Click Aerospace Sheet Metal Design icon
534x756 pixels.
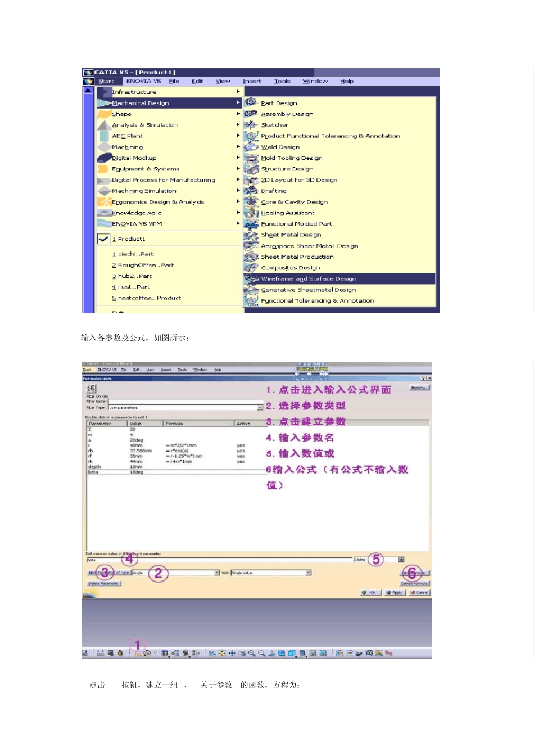[x=251, y=245]
